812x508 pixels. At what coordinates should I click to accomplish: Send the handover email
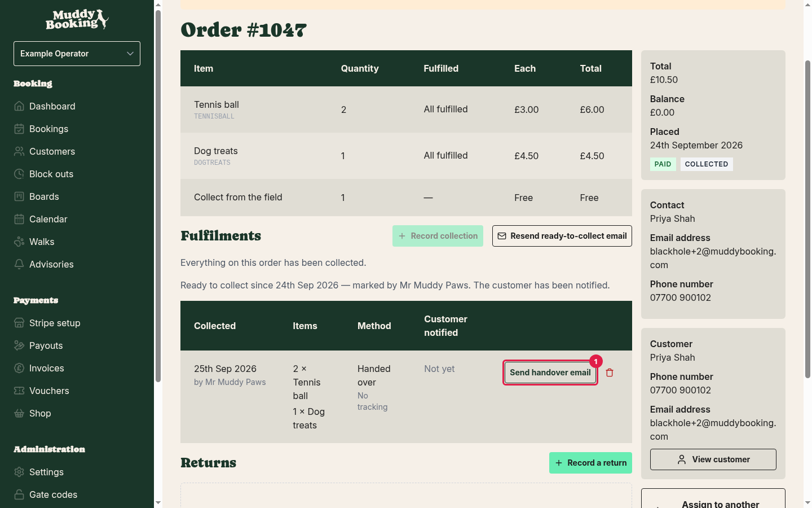[x=550, y=373]
